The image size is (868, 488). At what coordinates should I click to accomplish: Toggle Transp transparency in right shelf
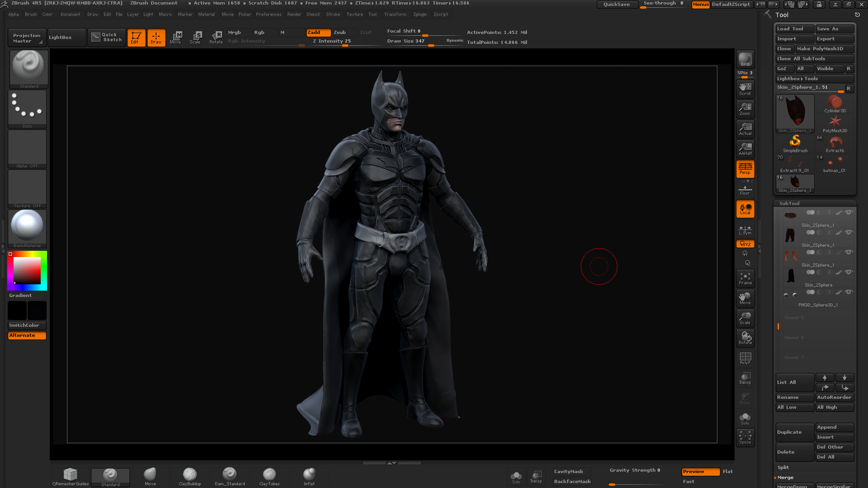(x=745, y=378)
